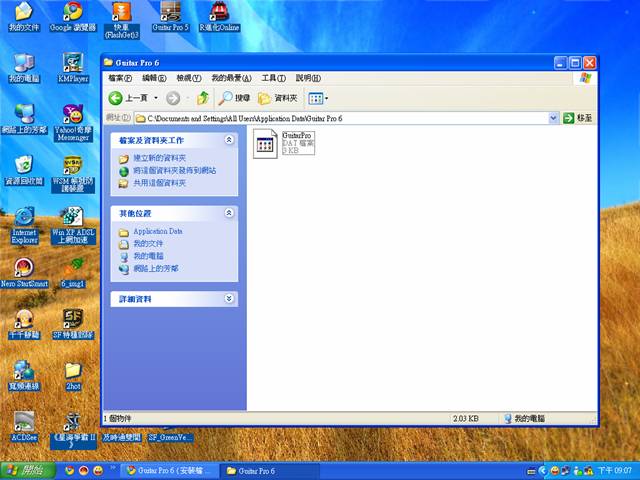Click the Go (移至) button
640x480 pixels.
click(578, 118)
